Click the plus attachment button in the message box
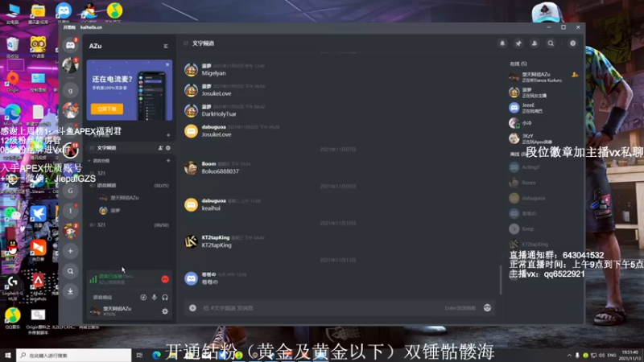The image size is (644, 362). click(192, 308)
